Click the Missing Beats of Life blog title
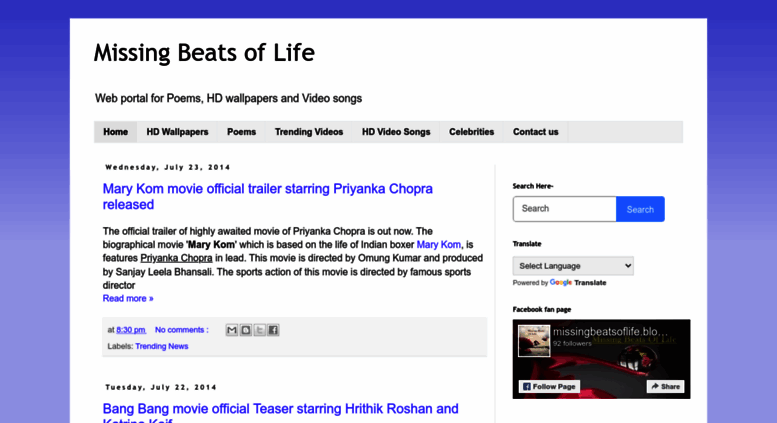 click(204, 53)
